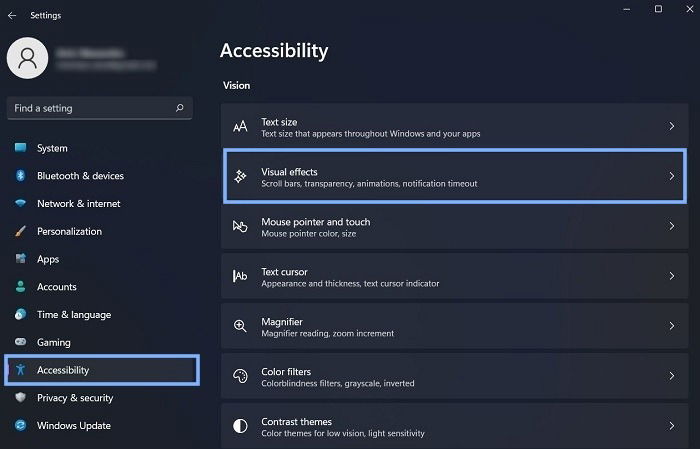
Task: Expand the Magnifier row chevron
Action: pyautogui.click(x=671, y=326)
